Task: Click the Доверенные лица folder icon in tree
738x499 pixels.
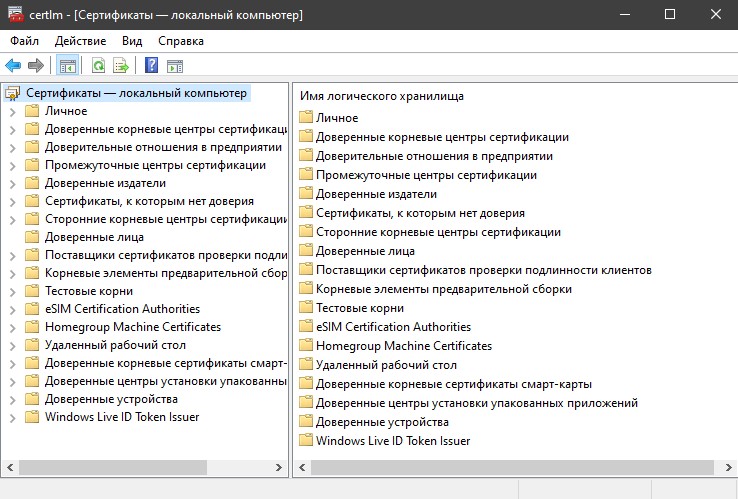Action: (32, 237)
